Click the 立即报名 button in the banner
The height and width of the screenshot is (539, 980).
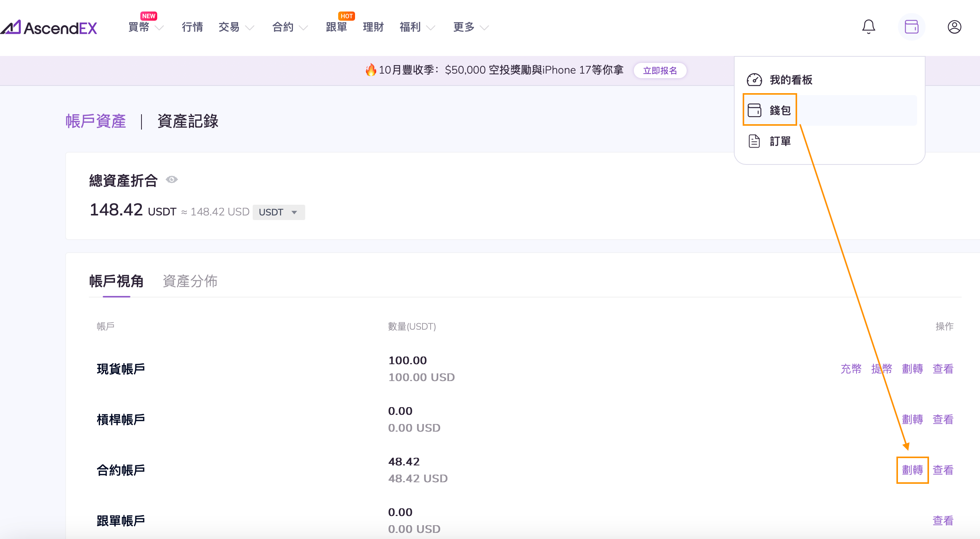point(659,71)
